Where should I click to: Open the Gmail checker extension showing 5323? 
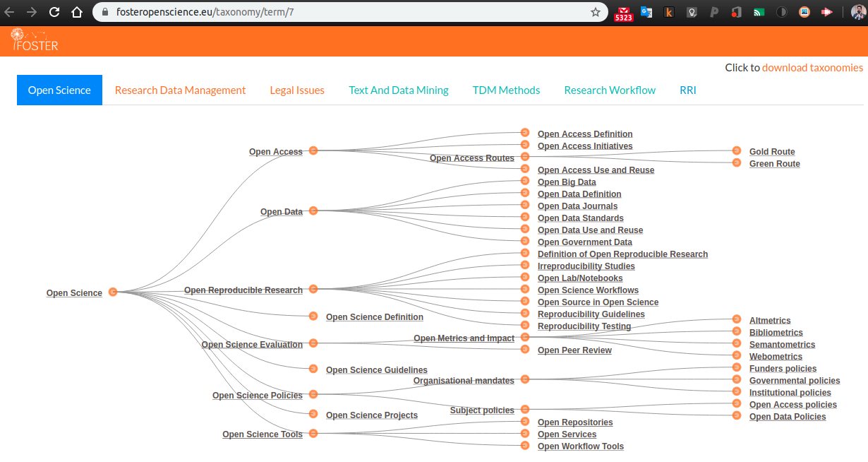623,13
